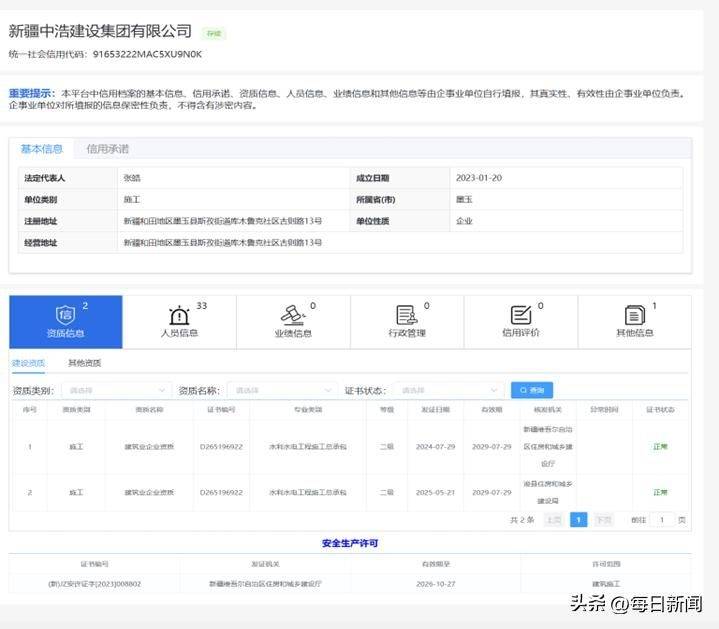Click the green 存续 status badge
Screen dimensions: 719x629
[x=213, y=33]
